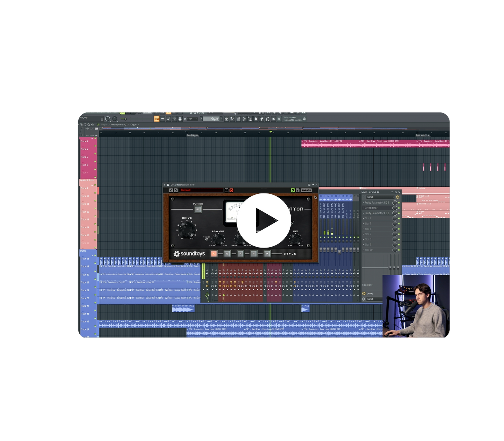
Task: Click the link icon in the toolbar
Action: [x=174, y=119]
